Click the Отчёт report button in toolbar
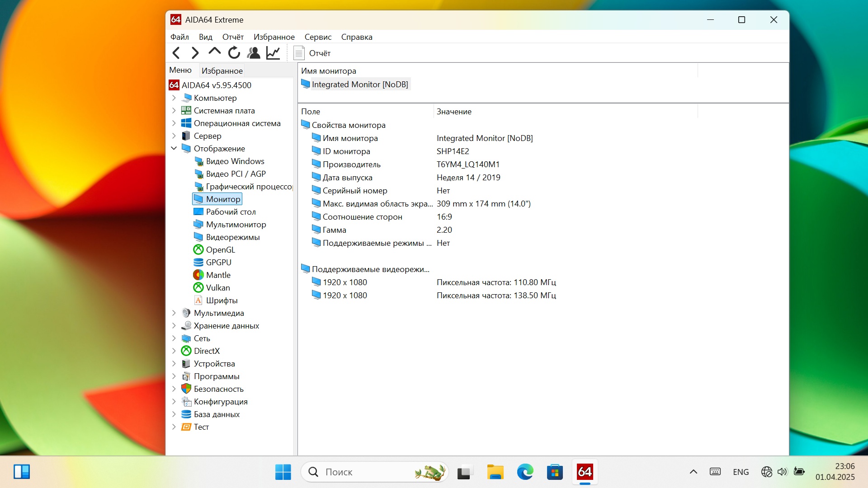The height and width of the screenshot is (488, 868). tap(312, 53)
